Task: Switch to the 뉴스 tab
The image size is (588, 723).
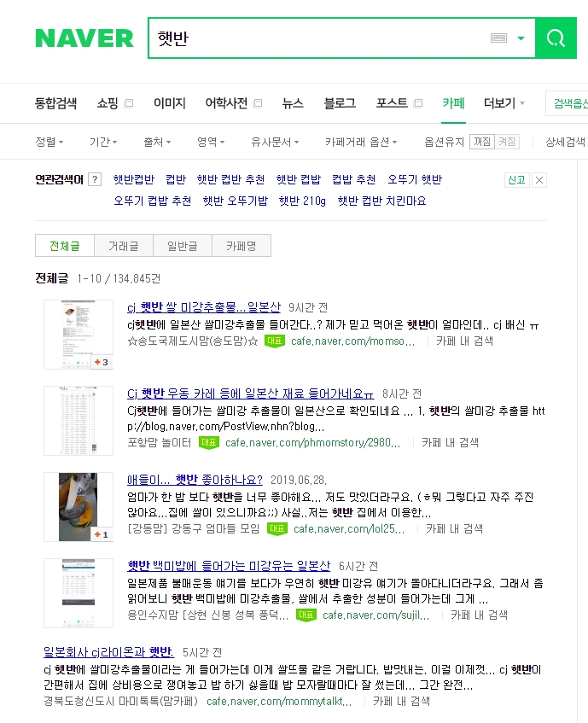Action: [293, 102]
